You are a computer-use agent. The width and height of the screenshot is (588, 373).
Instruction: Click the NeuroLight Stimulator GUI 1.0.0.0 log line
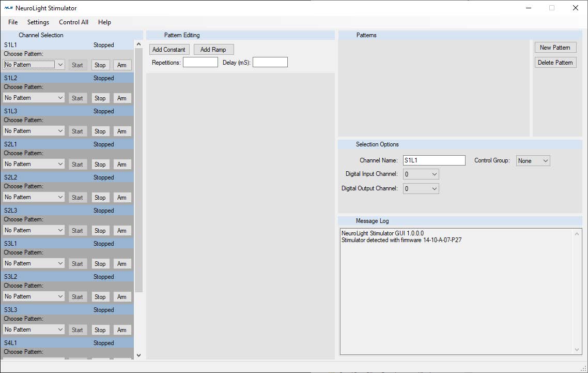coord(382,233)
